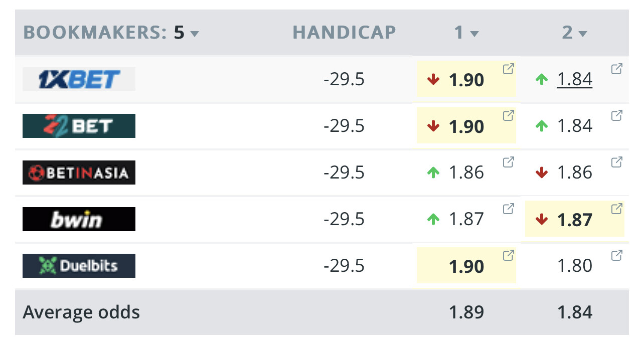Sort by column 2 odds header arrow

582,34
